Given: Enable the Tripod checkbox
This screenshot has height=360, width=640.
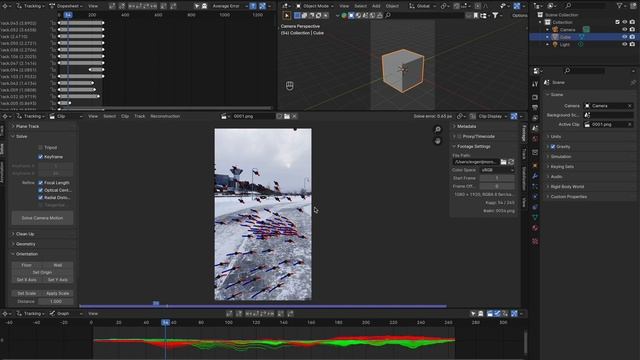Looking at the screenshot, I should pyautogui.click(x=40, y=147).
